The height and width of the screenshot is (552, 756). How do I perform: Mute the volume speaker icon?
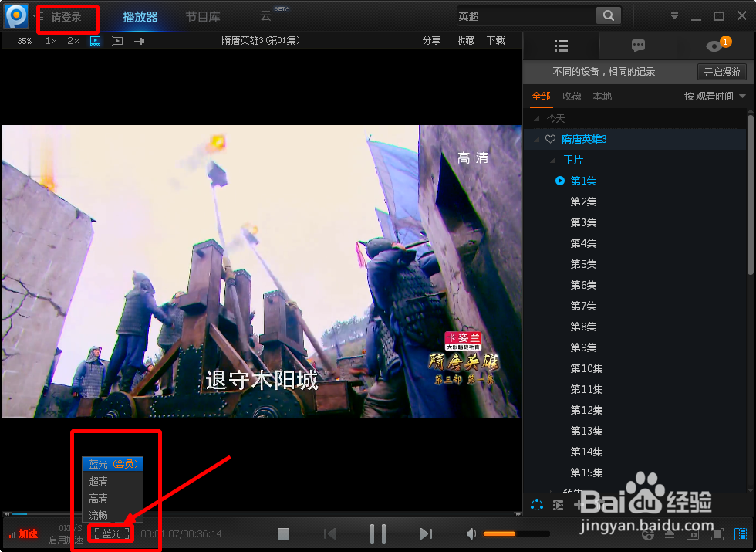471,533
